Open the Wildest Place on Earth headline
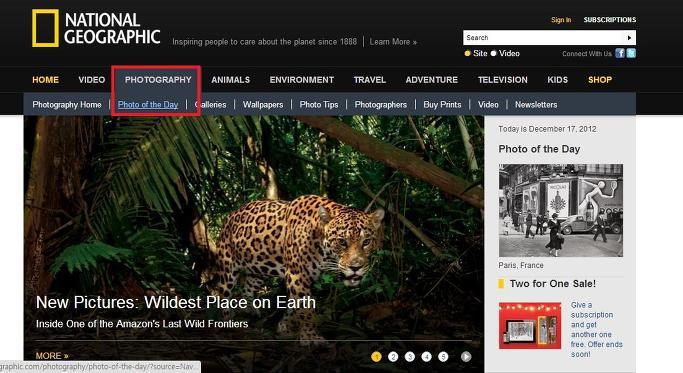Image resolution: width=683 pixels, height=373 pixels. click(x=176, y=302)
